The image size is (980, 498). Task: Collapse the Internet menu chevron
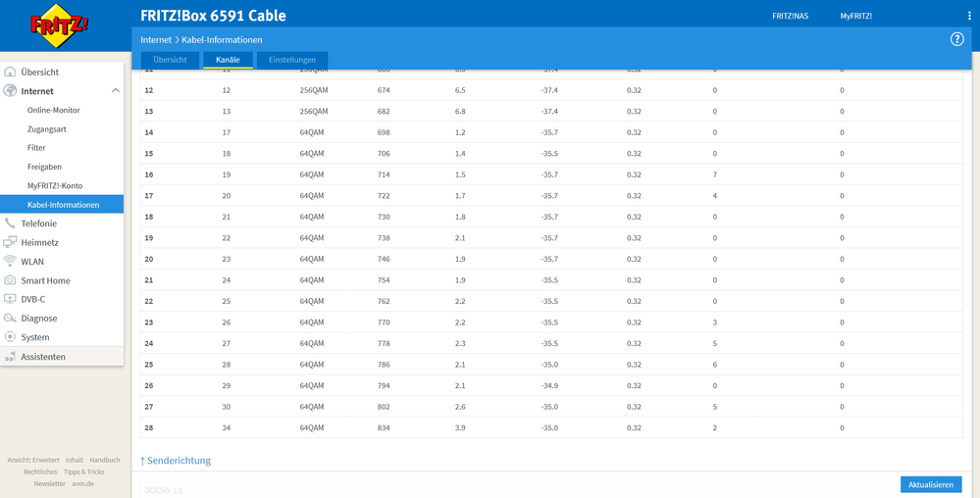click(x=116, y=90)
